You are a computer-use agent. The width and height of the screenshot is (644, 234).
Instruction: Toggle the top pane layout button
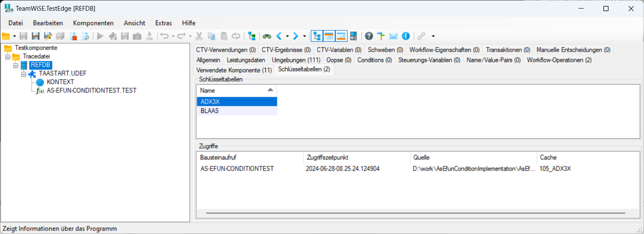coord(329,36)
